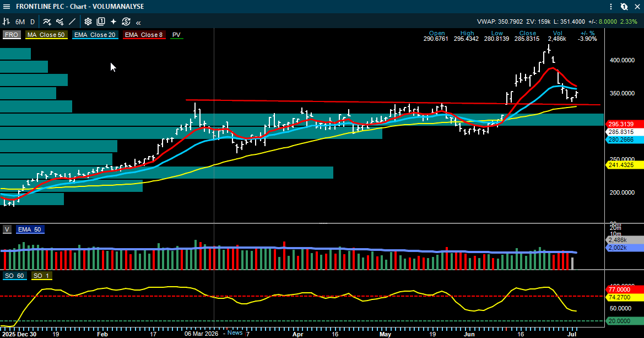Click the red 77.0000 stochastic level tag
644x338 pixels.
624,289
